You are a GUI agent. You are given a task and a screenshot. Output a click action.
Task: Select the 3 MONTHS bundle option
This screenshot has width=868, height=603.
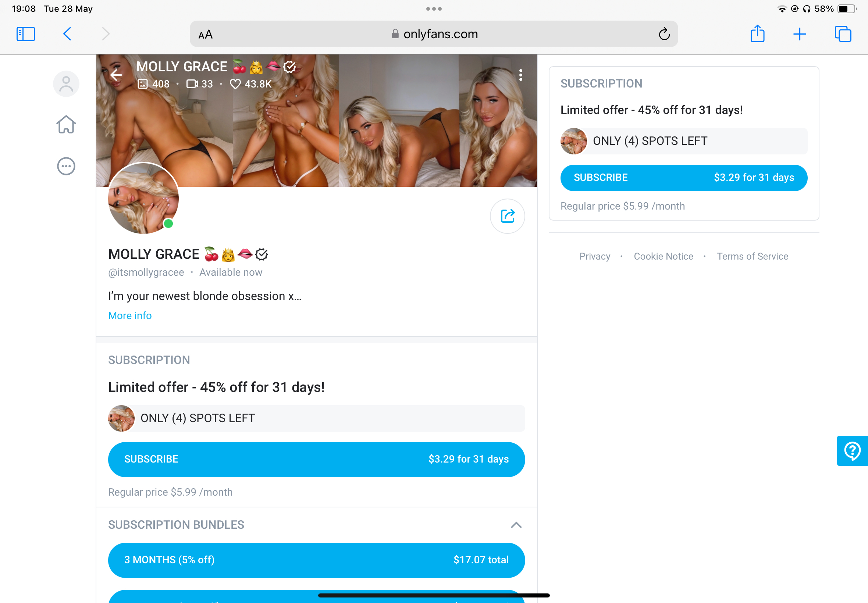pos(316,560)
